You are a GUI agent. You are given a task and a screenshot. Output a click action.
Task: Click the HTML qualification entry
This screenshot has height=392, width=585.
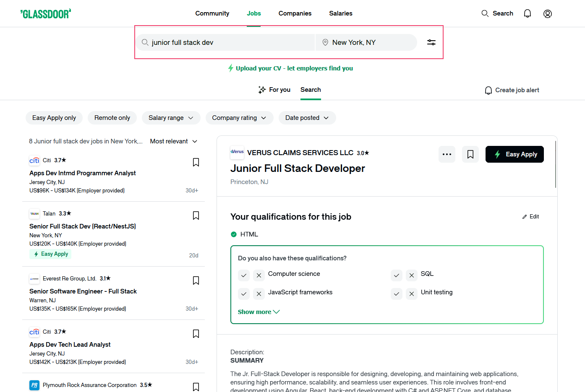point(244,234)
